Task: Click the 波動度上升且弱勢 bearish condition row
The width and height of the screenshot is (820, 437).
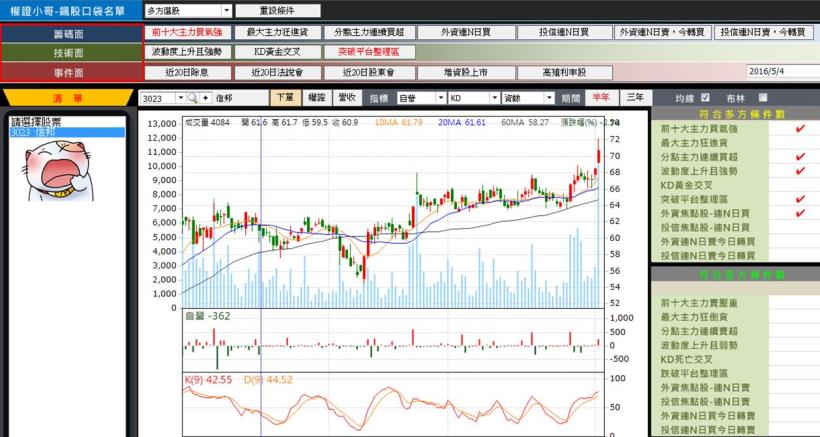Action: [x=735, y=346]
